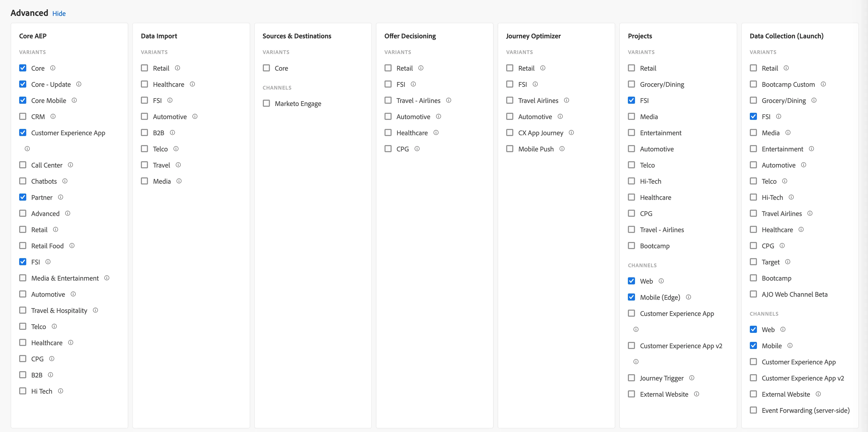Screen dimensions: 868x432
Task: Select Grocery/Dining in Projects variants
Action: coord(631,84)
